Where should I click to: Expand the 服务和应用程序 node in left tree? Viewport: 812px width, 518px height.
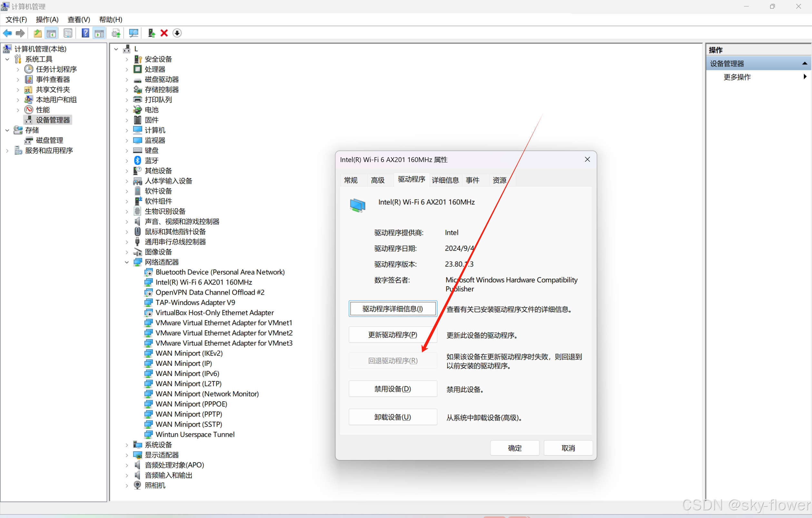7,151
